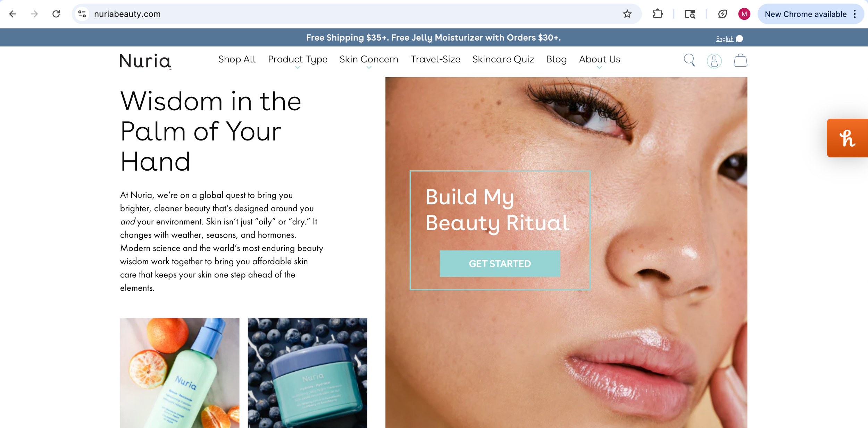Bookmark this page with the star icon

[x=627, y=14]
